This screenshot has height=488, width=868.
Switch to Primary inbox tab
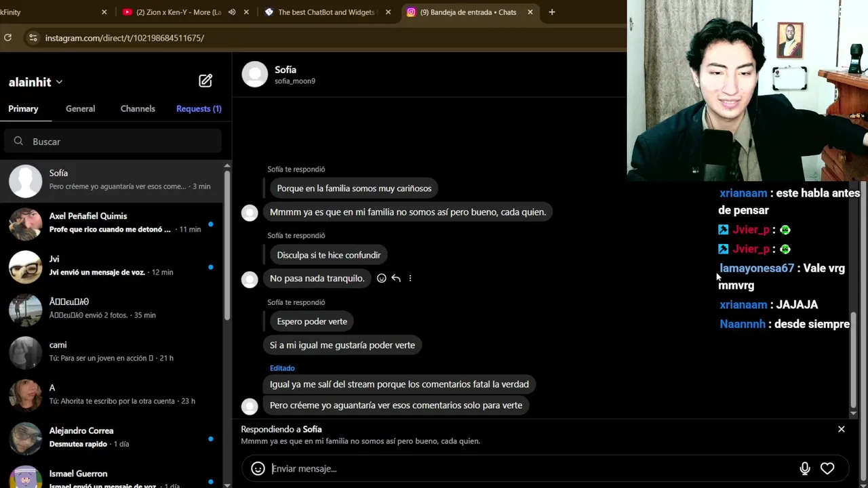click(23, 108)
